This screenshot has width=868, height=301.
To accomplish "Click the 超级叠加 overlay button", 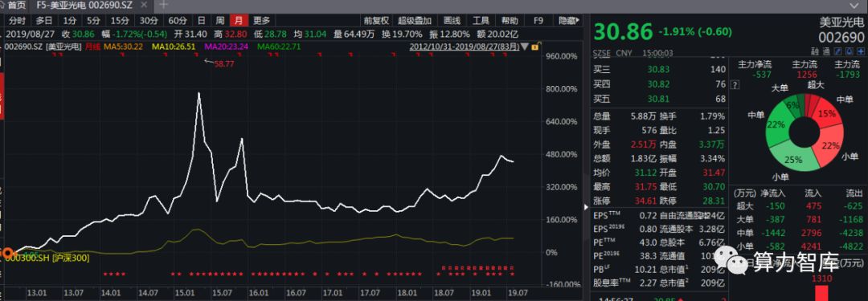I will coord(415,21).
